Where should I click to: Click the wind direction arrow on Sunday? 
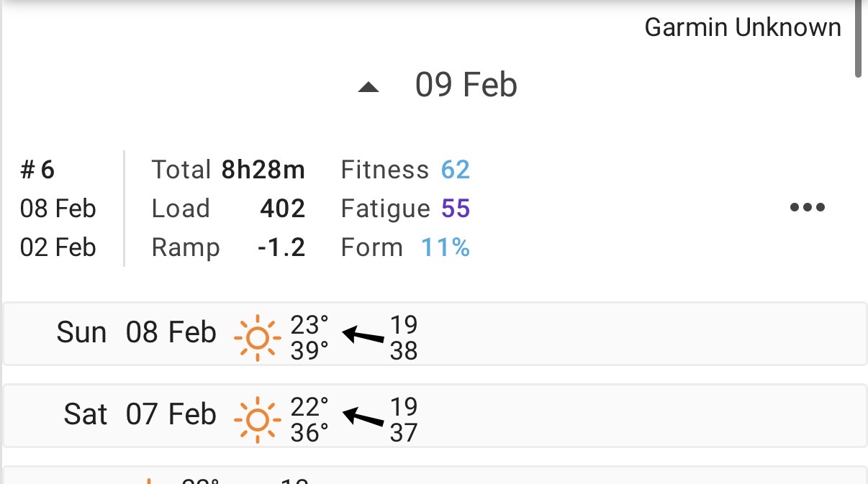click(x=363, y=336)
